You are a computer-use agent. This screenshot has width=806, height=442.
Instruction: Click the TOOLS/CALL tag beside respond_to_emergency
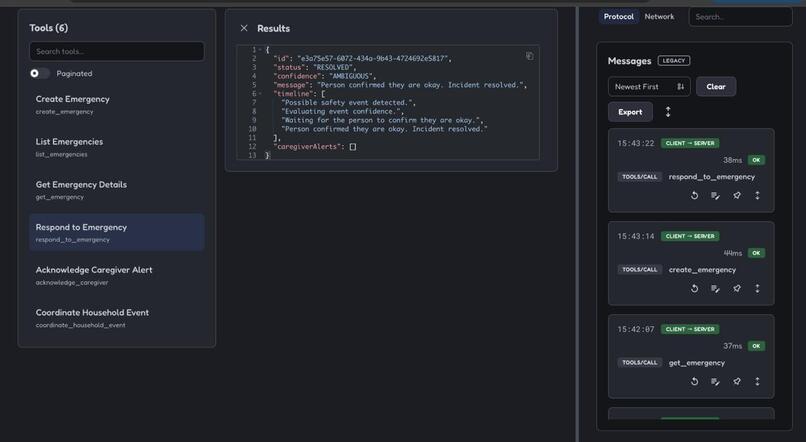pyautogui.click(x=639, y=177)
